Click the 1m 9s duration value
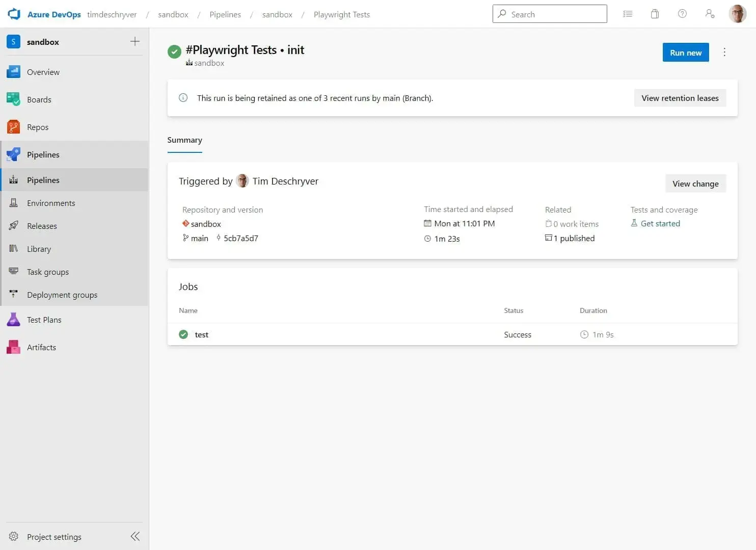This screenshot has width=756, height=550. click(x=603, y=334)
